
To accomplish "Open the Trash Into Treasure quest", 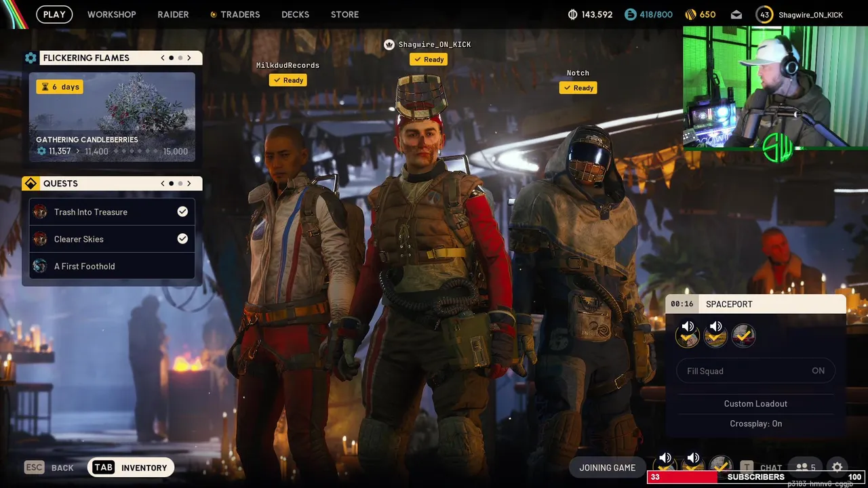I will pos(112,211).
